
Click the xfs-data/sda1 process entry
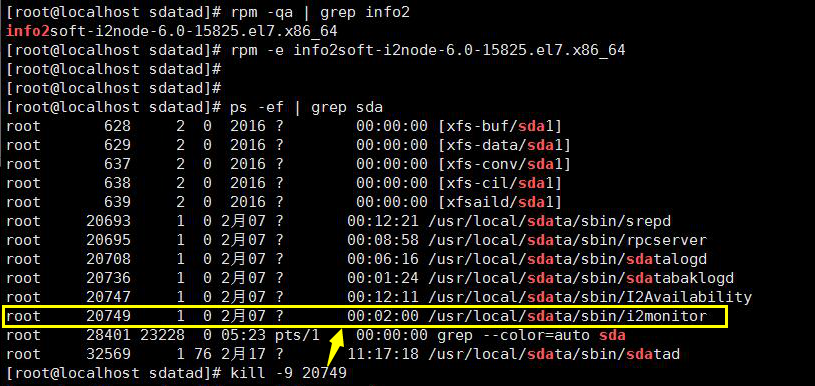(x=505, y=145)
